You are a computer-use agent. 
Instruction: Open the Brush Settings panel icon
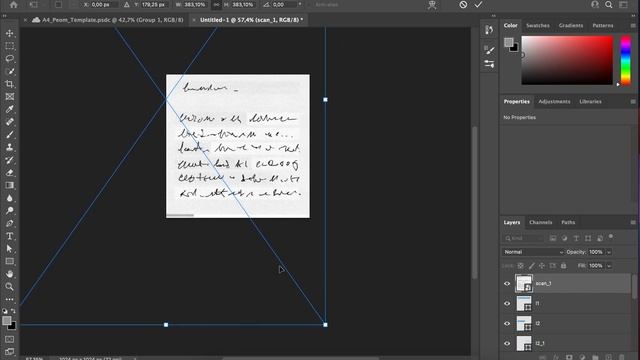(489, 50)
